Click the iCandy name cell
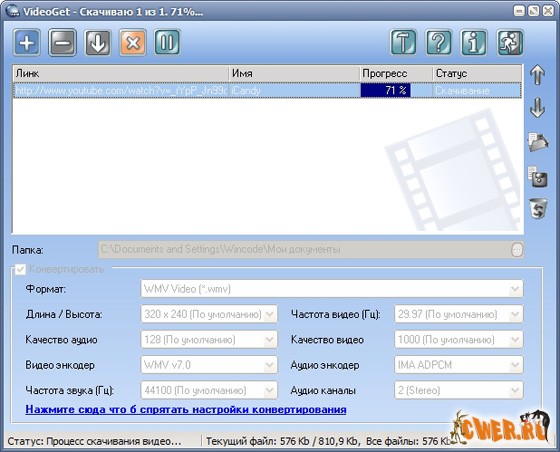Screen dimensions: 560x452 tap(294, 90)
